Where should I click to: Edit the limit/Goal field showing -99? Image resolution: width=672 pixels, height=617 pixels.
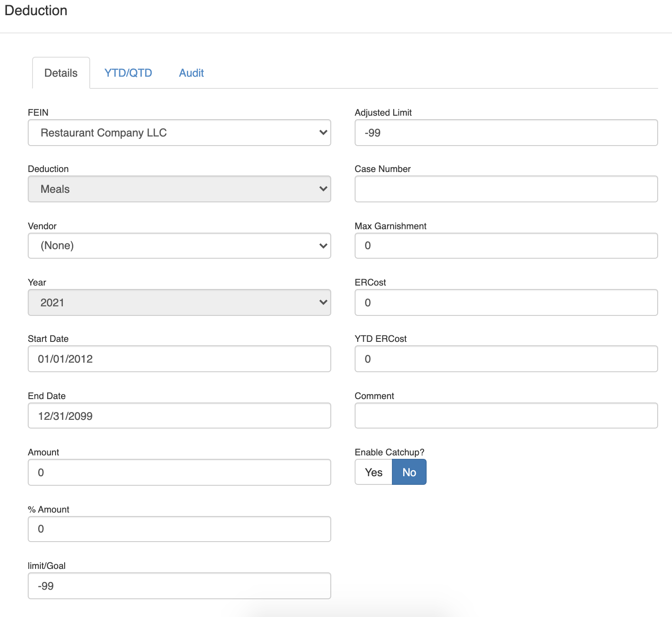coord(179,585)
